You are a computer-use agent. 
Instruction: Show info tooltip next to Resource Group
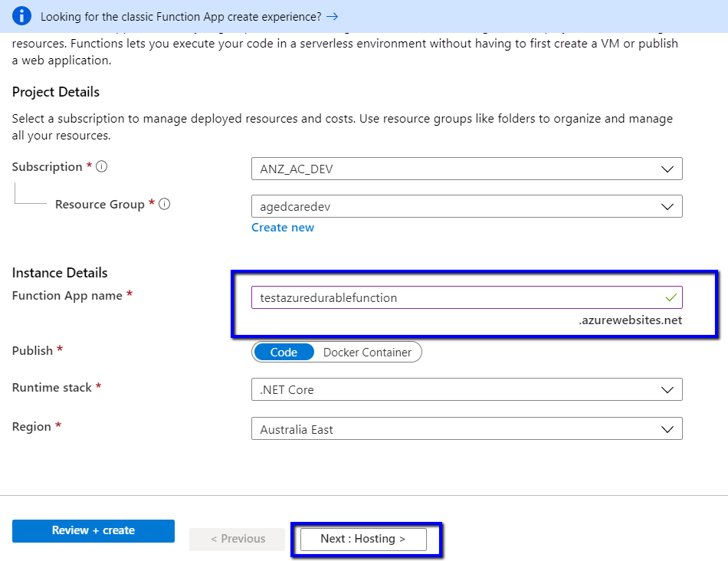click(164, 205)
